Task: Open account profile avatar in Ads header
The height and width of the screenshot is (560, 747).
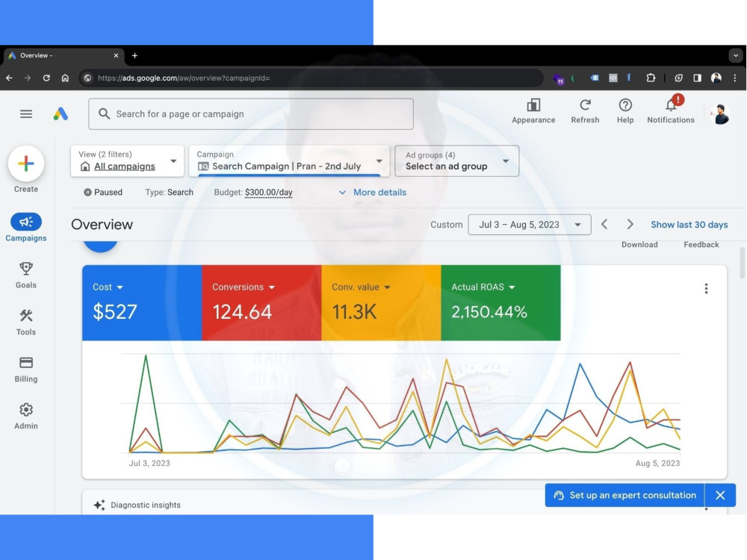Action: [x=720, y=114]
